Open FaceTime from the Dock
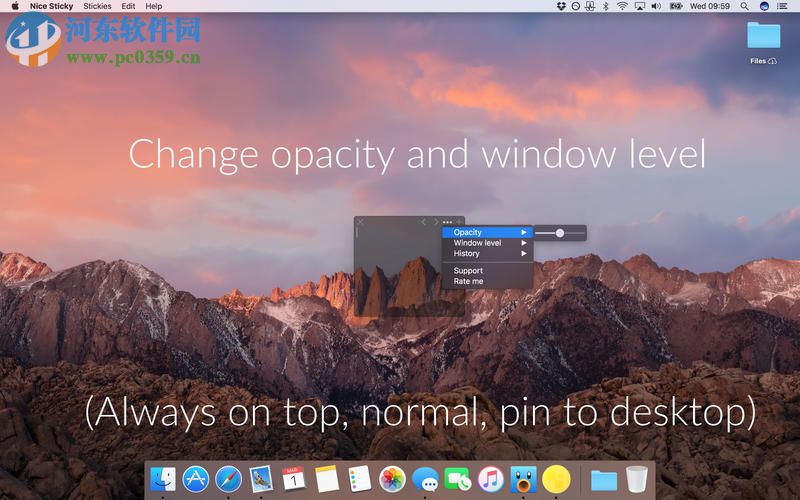Viewport: 800px width, 500px height. click(x=458, y=480)
